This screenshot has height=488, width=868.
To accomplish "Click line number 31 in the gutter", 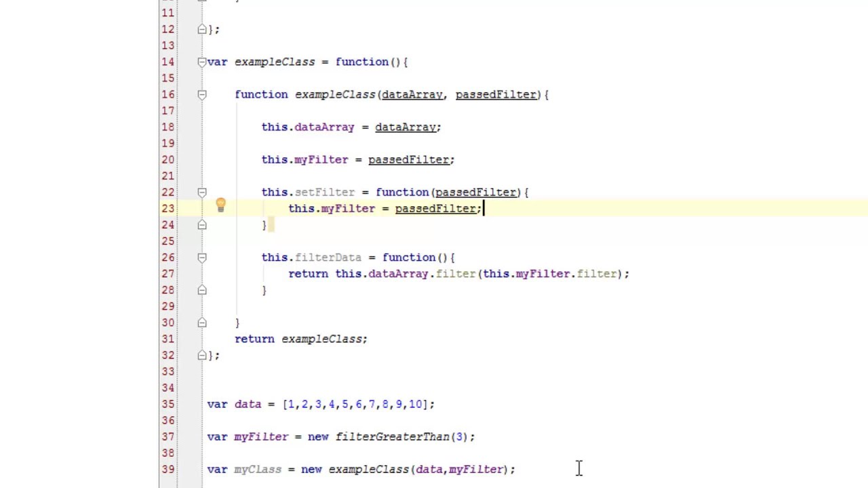I will click(x=167, y=338).
